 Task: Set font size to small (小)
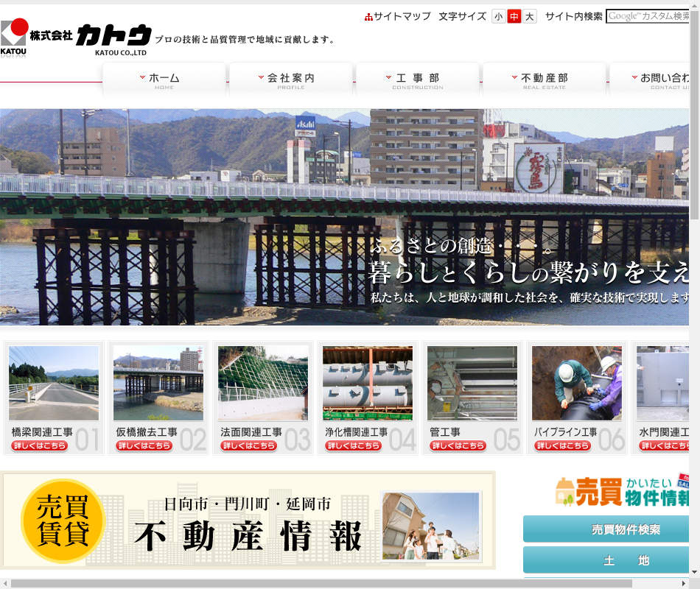tap(499, 16)
